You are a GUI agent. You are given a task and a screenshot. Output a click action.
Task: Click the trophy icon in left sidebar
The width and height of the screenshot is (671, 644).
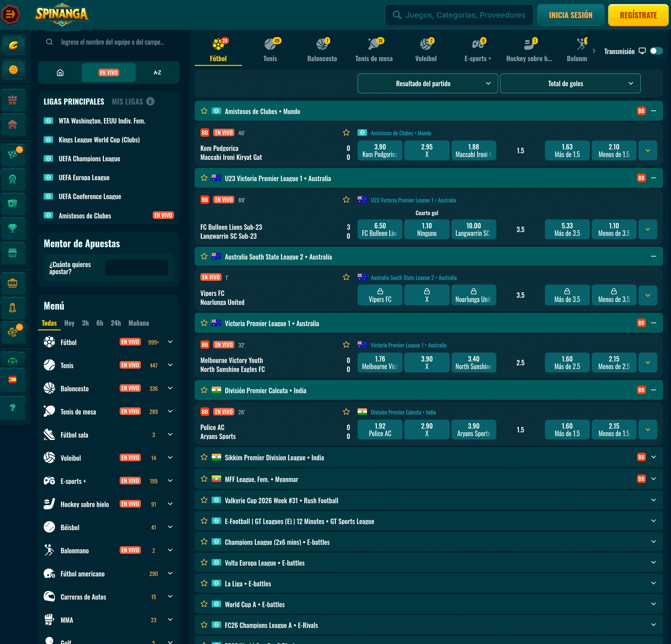click(x=13, y=228)
